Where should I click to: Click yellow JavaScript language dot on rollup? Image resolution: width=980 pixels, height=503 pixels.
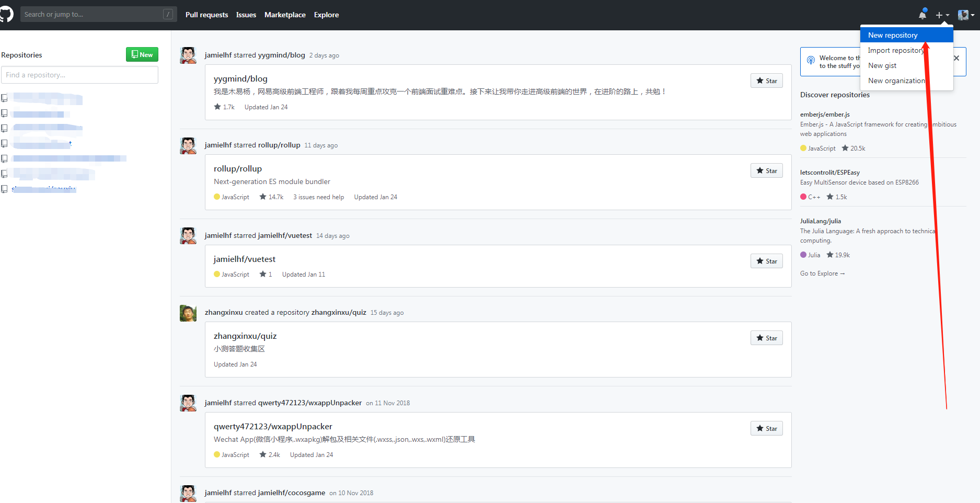(x=217, y=197)
